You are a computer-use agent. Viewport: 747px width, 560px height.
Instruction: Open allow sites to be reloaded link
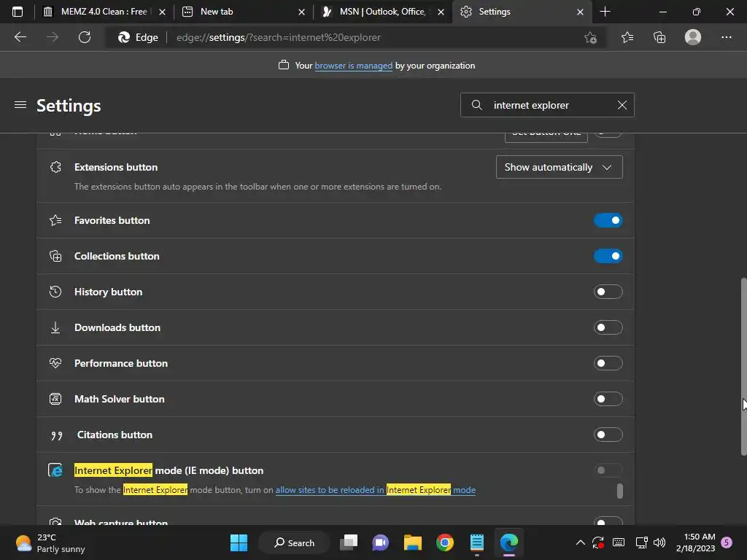tap(376, 490)
